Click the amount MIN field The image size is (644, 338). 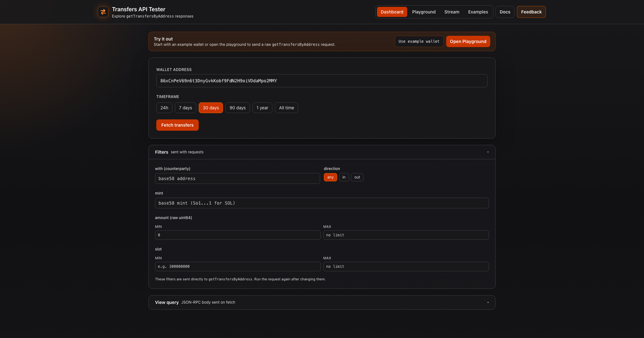(x=238, y=235)
